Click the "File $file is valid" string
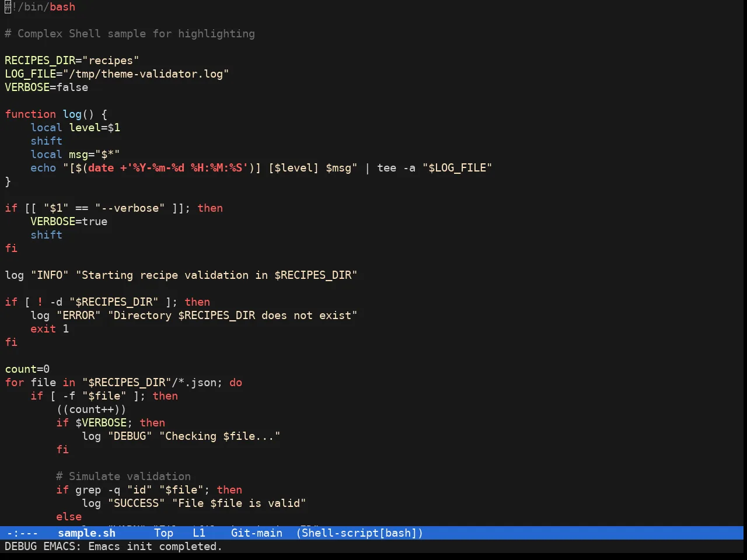This screenshot has width=747, height=560. point(239,503)
